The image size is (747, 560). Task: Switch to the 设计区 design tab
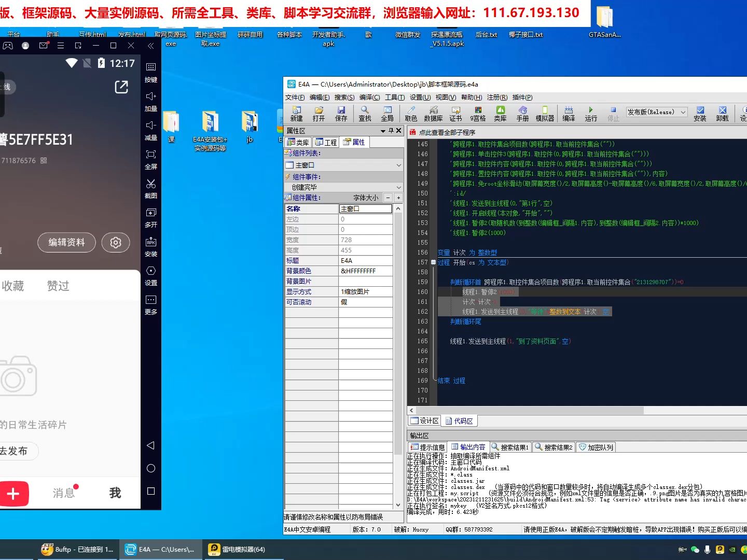pyautogui.click(x=424, y=421)
